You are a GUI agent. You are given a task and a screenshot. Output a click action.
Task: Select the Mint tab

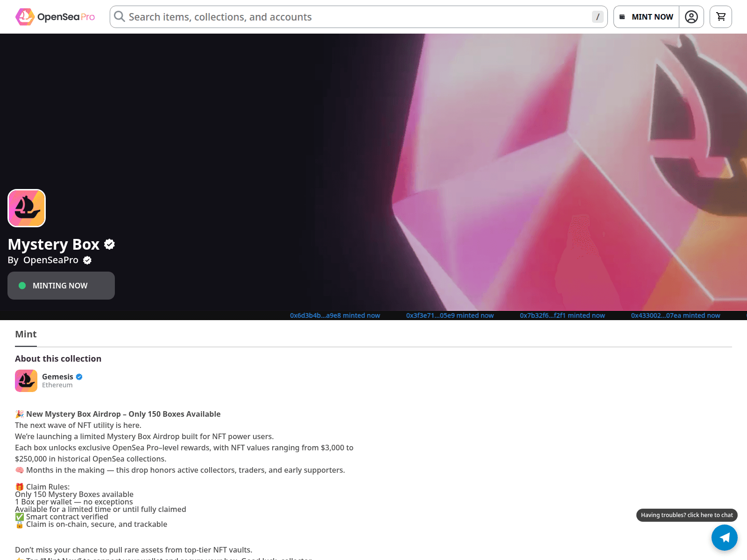tap(26, 334)
